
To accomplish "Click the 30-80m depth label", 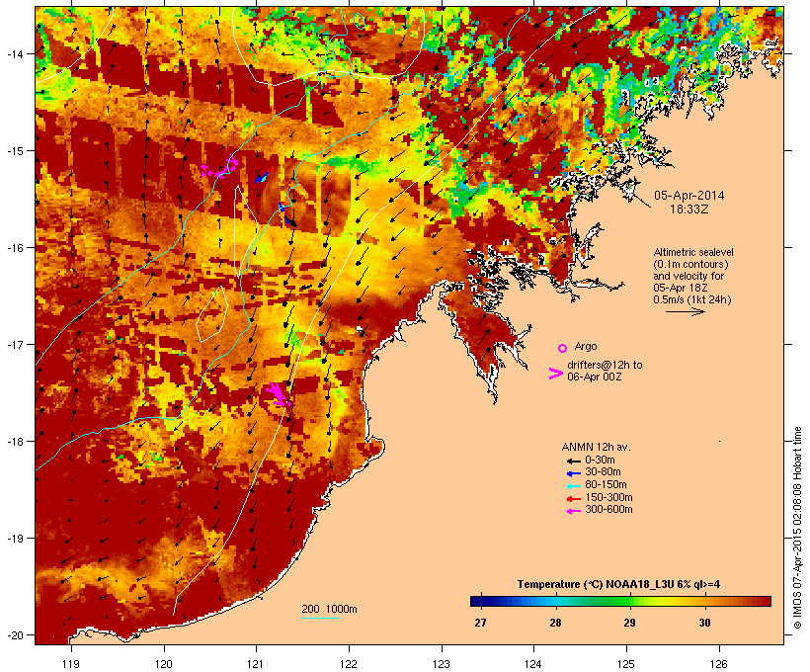I will tap(603, 472).
